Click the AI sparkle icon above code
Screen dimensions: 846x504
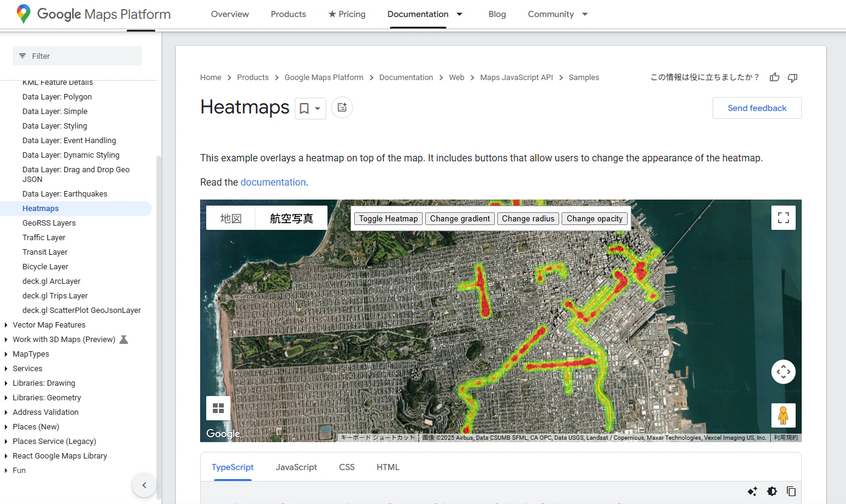753,491
